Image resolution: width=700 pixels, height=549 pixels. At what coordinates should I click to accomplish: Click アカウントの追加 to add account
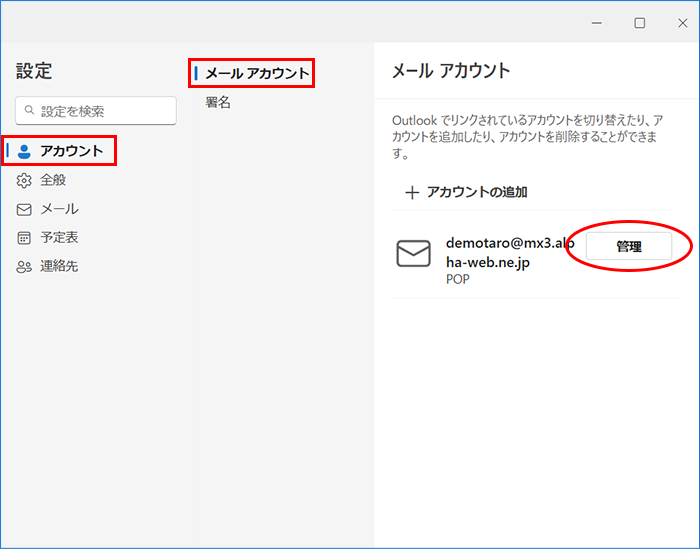[466, 192]
